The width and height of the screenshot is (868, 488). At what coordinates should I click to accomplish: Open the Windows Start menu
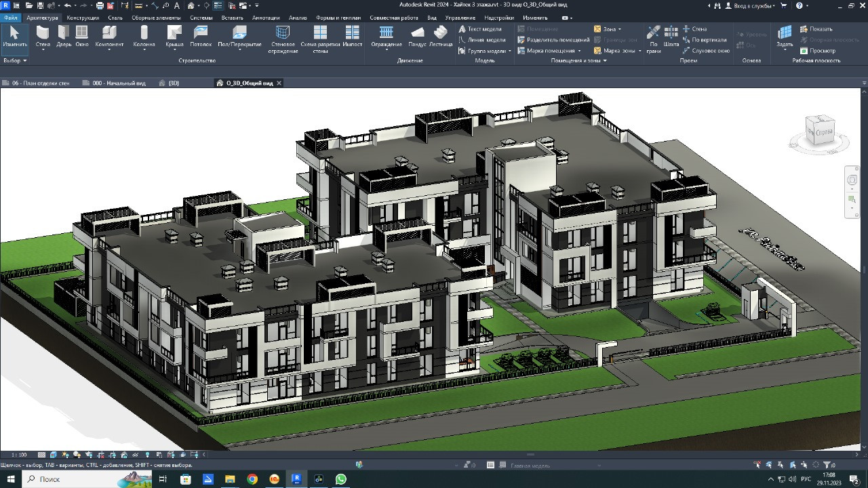10,479
